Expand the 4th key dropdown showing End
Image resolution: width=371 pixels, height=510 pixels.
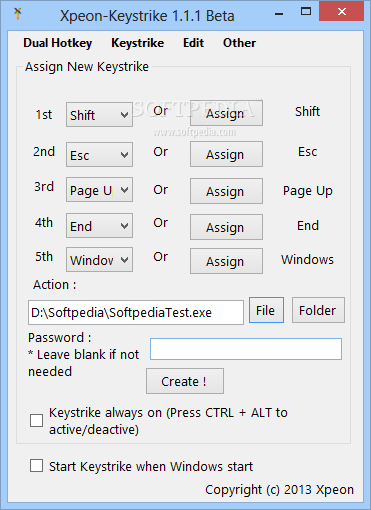[x=99, y=226]
